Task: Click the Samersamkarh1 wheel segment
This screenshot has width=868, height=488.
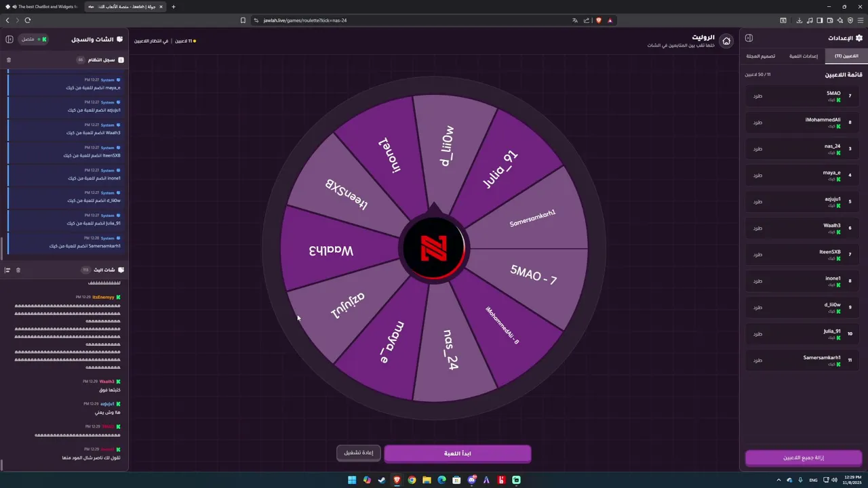Action: point(532,218)
